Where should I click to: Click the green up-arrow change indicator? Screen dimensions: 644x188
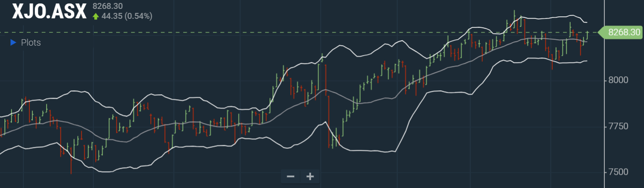point(96,16)
